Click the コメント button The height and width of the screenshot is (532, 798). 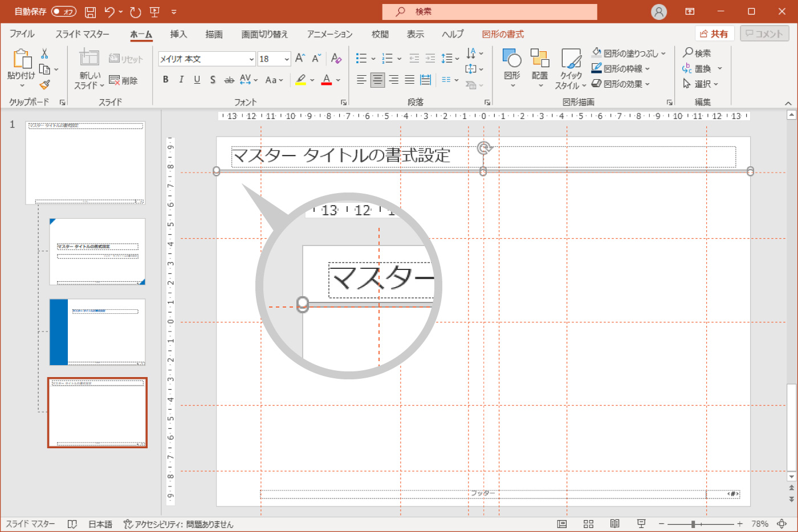764,34
